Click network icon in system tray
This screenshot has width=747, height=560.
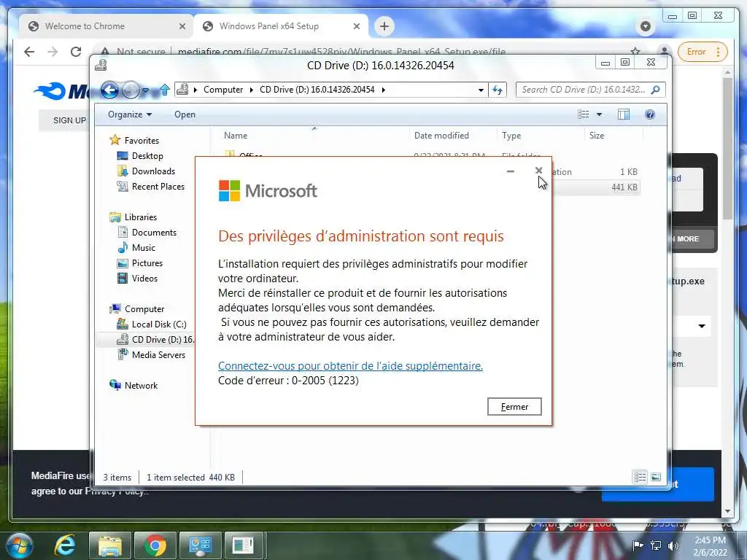pos(656,545)
